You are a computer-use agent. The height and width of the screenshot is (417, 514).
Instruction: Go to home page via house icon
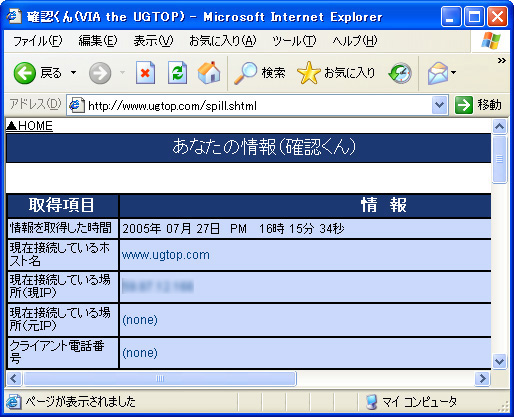tap(209, 73)
